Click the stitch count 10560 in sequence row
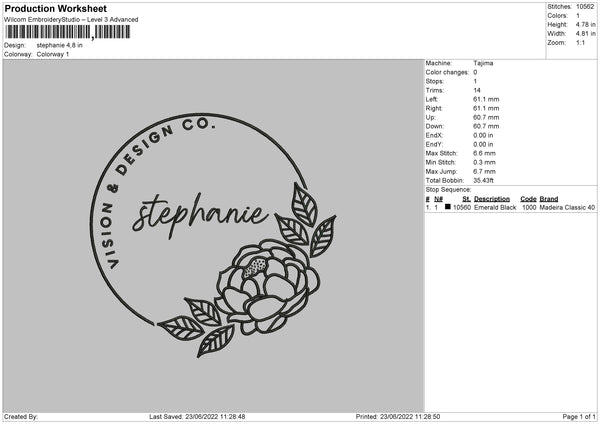Screen dimensions: 600x424 (x=462, y=207)
